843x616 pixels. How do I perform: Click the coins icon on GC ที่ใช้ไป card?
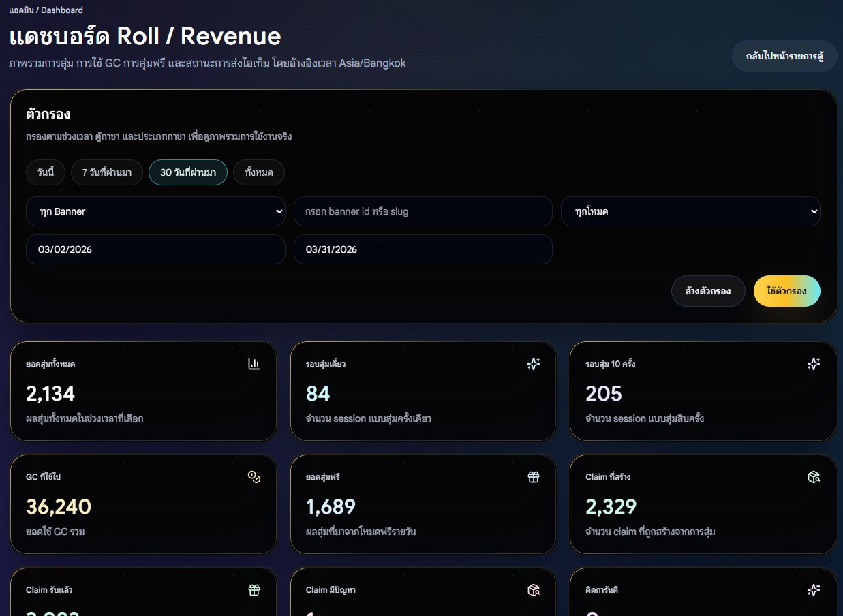(254, 477)
